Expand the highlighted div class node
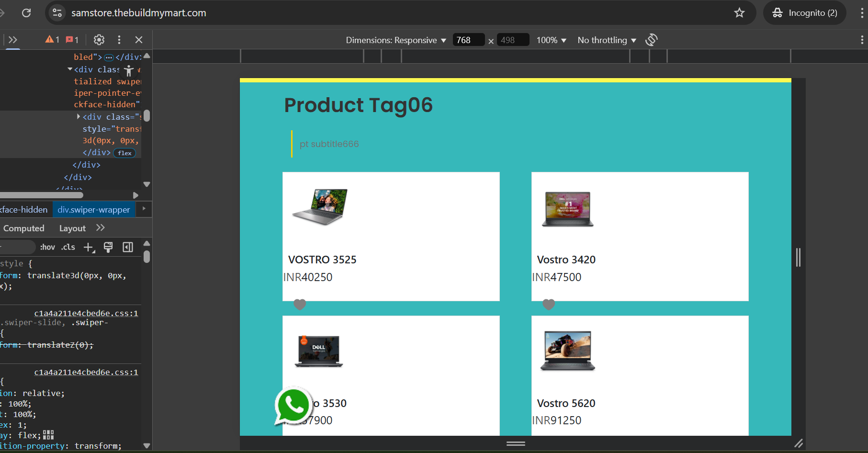The width and height of the screenshot is (868, 453). [79, 117]
